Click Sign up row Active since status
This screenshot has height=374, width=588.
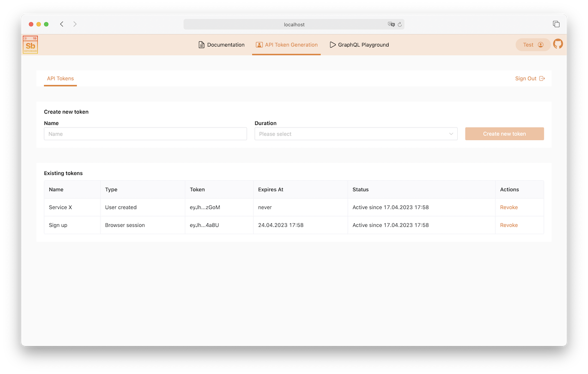[391, 225]
